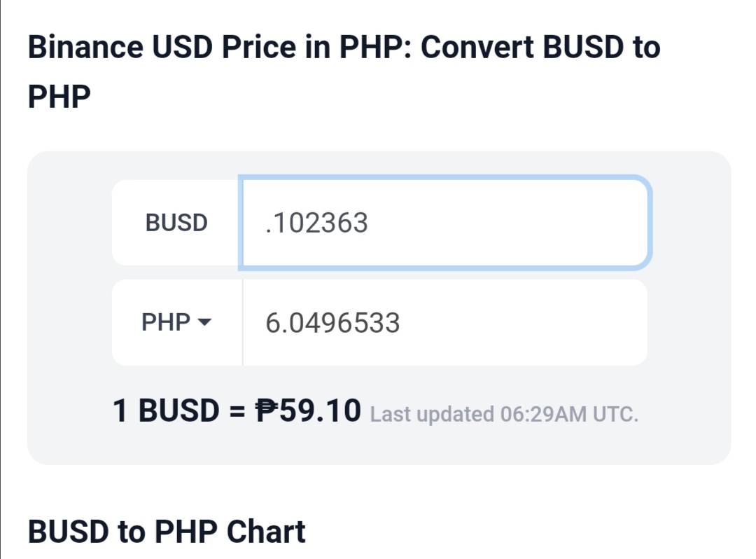Focus the BUSD amount field showing .102363
Viewport: 756px width, 559px height.
click(x=445, y=222)
